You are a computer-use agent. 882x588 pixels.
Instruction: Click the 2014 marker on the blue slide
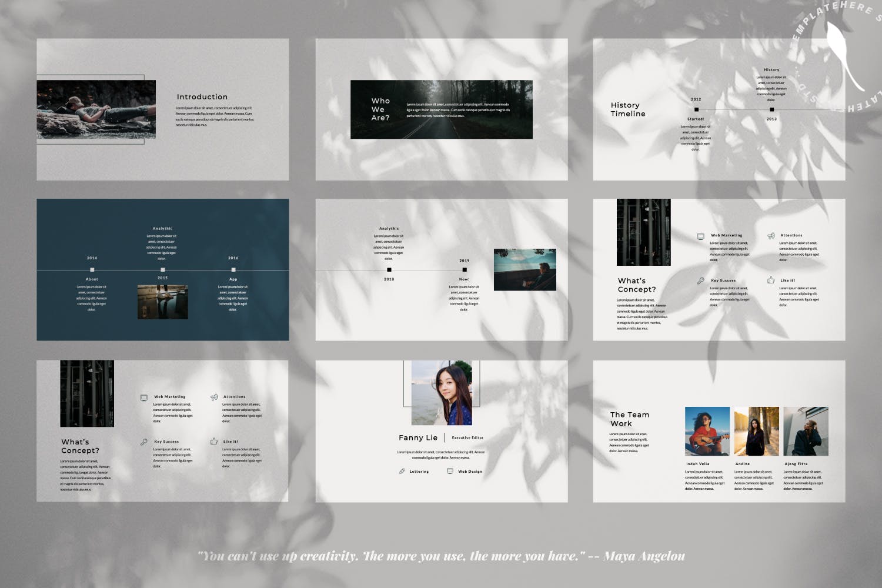point(92,270)
